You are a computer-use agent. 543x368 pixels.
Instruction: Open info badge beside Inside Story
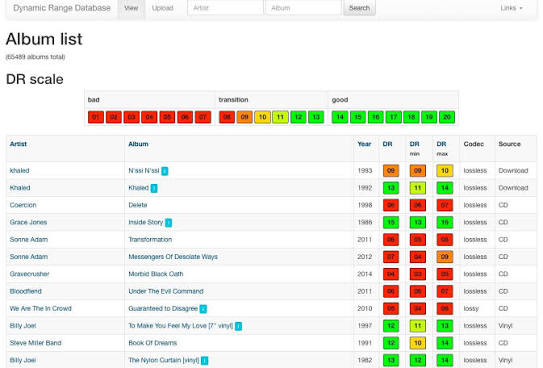tap(168, 223)
